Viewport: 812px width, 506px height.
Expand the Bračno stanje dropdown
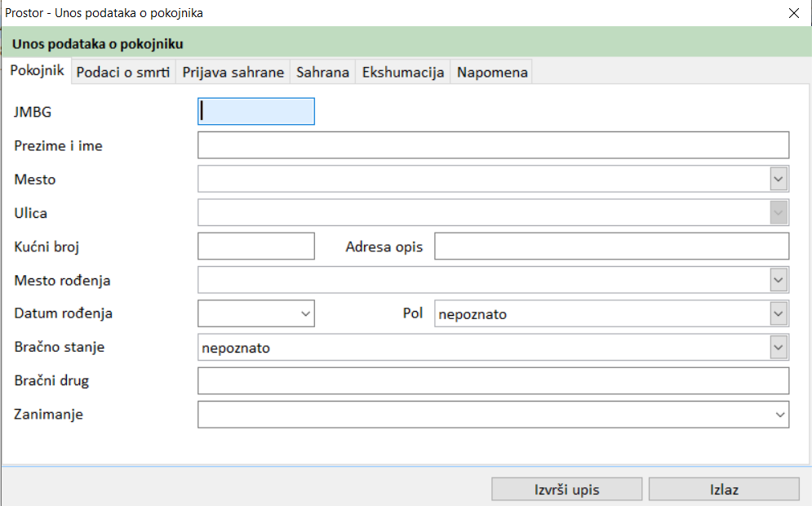(x=779, y=348)
